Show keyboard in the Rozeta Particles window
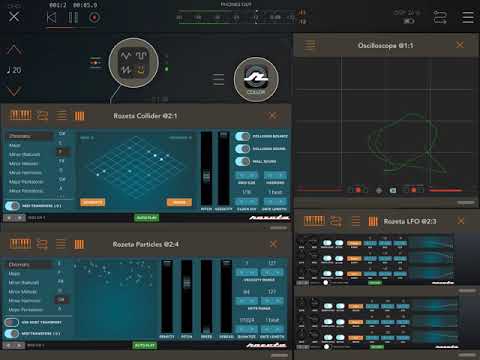This screenshot has width=480, height=360. click(21, 244)
